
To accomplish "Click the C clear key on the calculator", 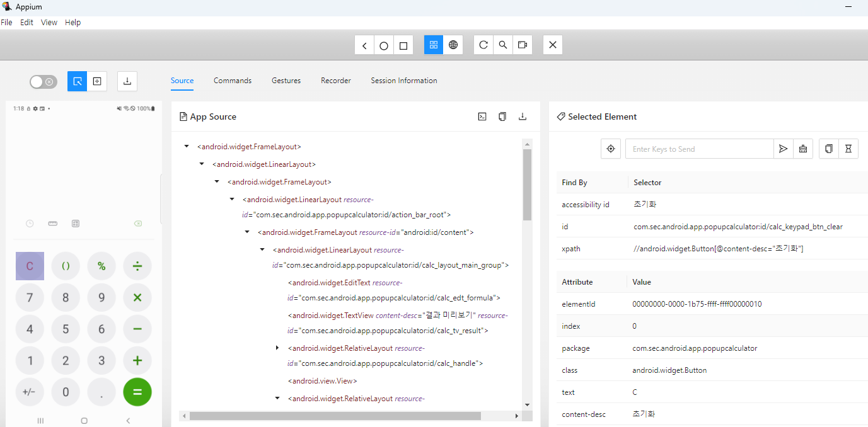I will pos(30,266).
